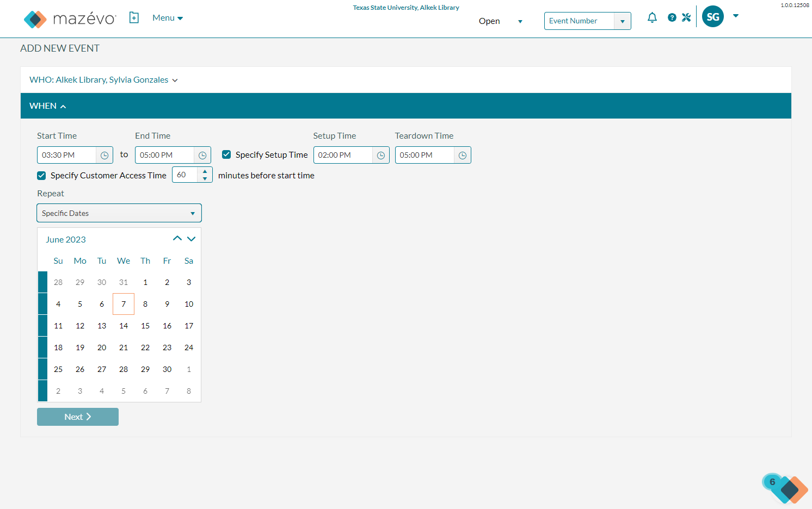Screen dimensions: 812x509
Task: Click the SG user avatar
Action: [713, 16]
